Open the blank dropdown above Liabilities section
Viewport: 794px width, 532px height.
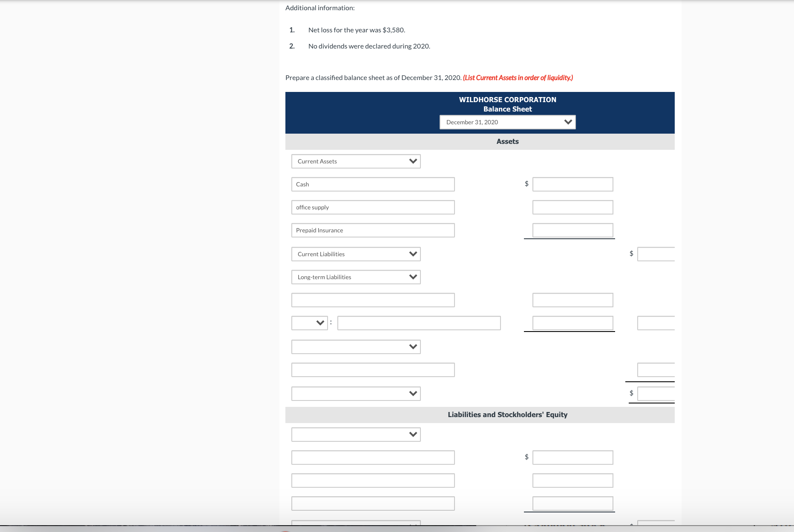pos(356,394)
